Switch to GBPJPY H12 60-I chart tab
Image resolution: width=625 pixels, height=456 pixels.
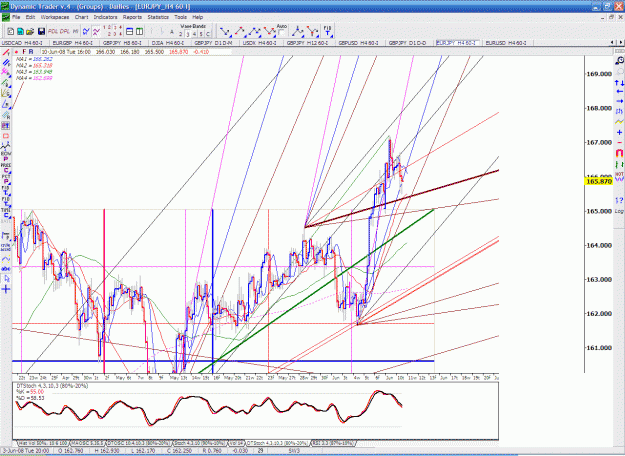tap(308, 43)
